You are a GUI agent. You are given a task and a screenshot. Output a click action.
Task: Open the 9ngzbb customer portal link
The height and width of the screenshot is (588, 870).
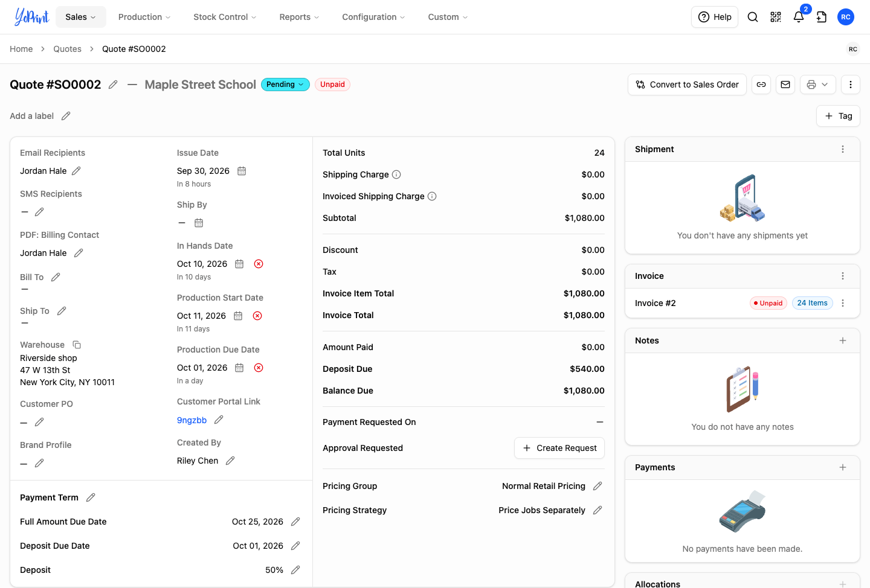[x=192, y=420]
